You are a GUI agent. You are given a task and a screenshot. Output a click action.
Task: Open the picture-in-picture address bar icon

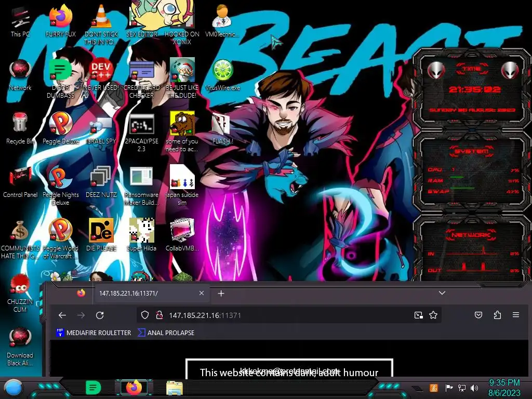click(x=418, y=315)
